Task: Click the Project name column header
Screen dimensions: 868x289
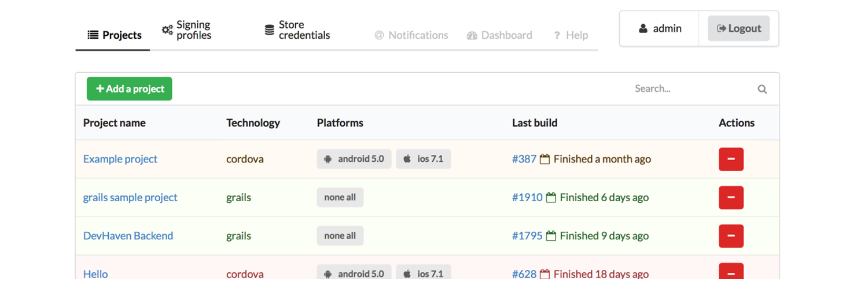Action: pos(115,123)
